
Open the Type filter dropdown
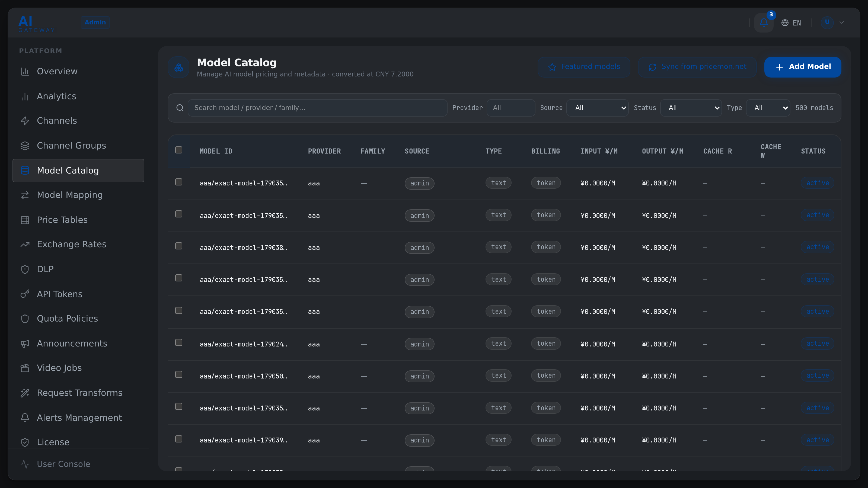tap(768, 108)
